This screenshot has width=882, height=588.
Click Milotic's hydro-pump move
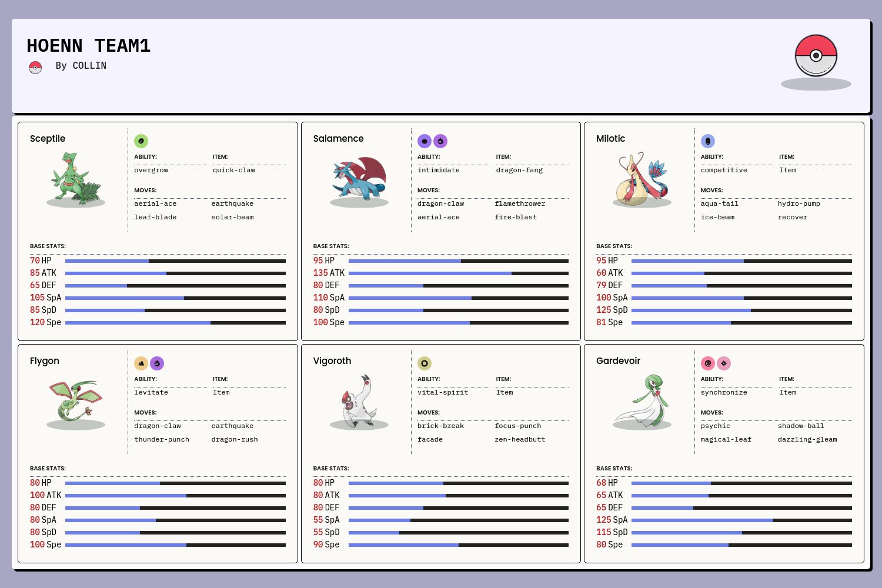pyautogui.click(x=799, y=204)
